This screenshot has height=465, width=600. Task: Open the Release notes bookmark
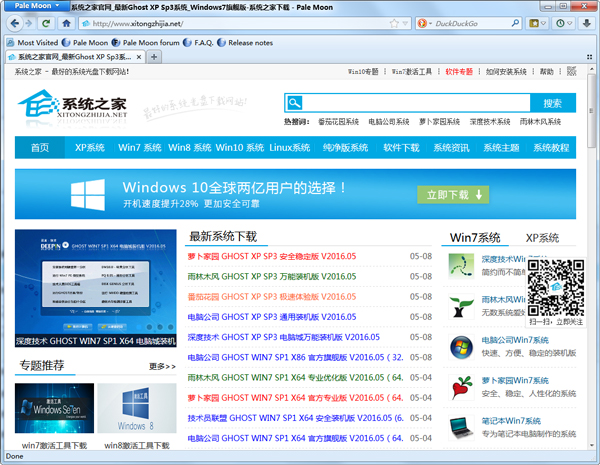coord(245,43)
